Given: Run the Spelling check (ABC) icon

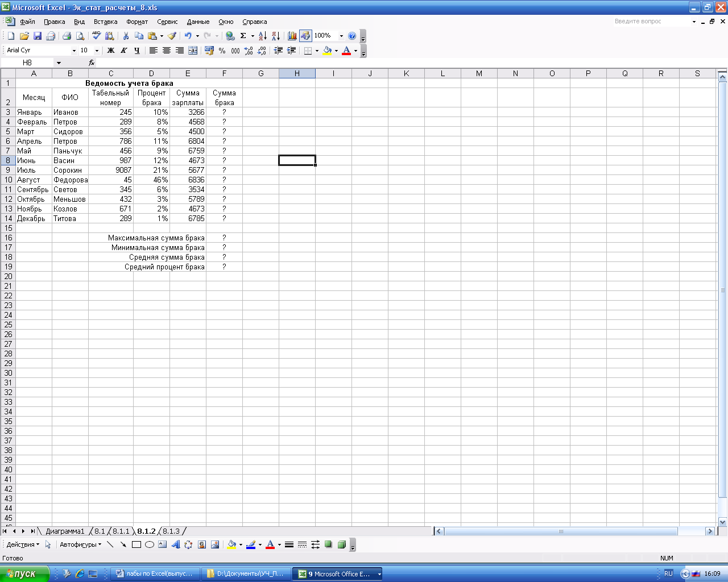Looking at the screenshot, I should click(x=96, y=36).
